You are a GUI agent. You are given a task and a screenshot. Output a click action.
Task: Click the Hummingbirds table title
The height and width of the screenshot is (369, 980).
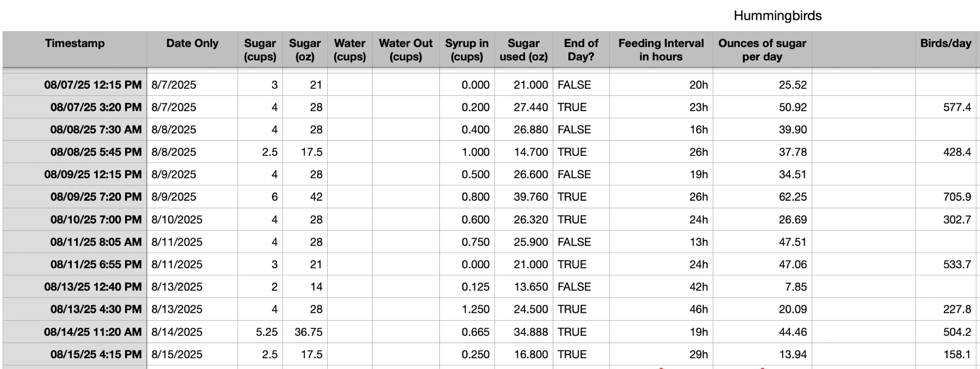click(x=777, y=15)
